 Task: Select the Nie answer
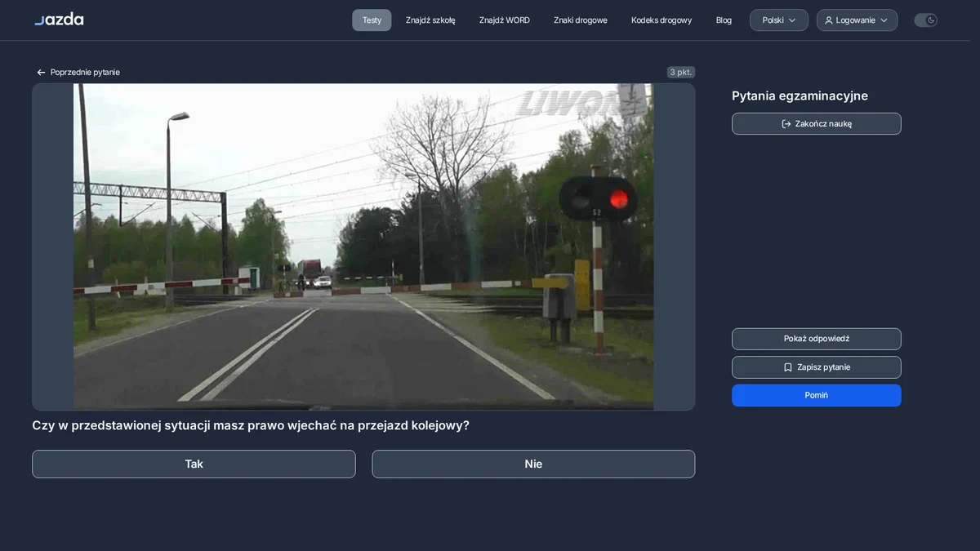pyautogui.click(x=533, y=464)
